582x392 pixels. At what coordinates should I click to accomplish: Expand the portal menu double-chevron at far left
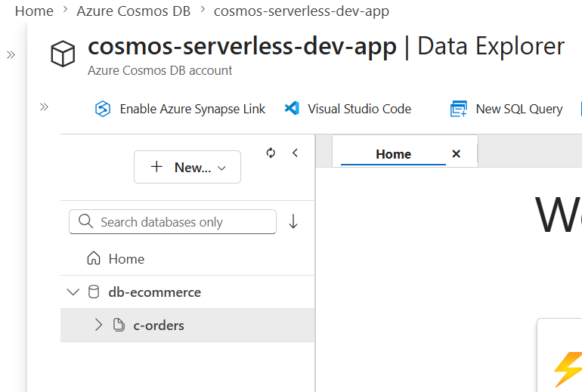11,55
